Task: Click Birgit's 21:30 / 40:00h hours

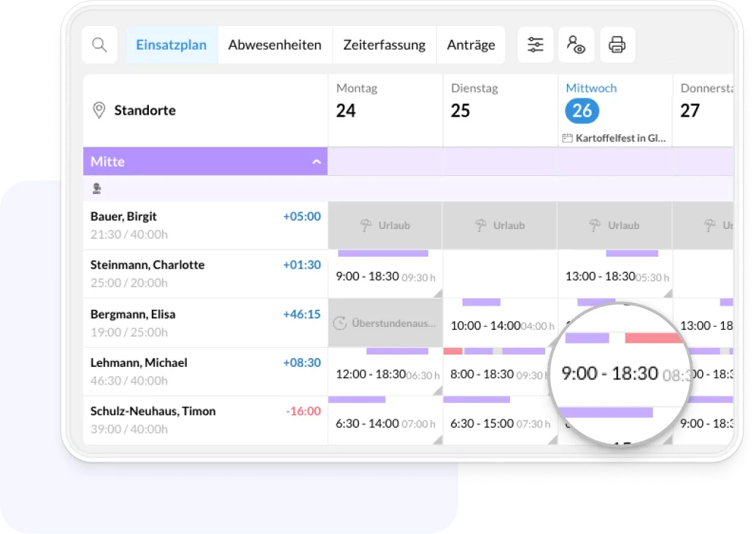Action: point(129,235)
